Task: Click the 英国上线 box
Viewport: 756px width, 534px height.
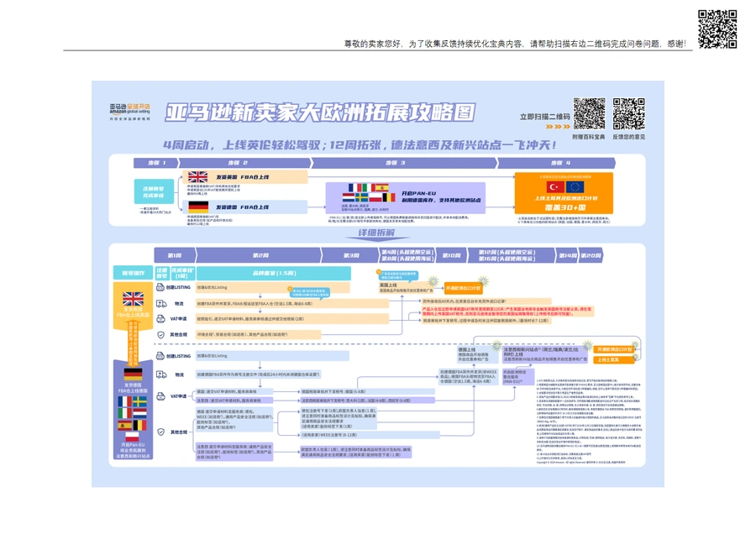Action: tap(406, 288)
